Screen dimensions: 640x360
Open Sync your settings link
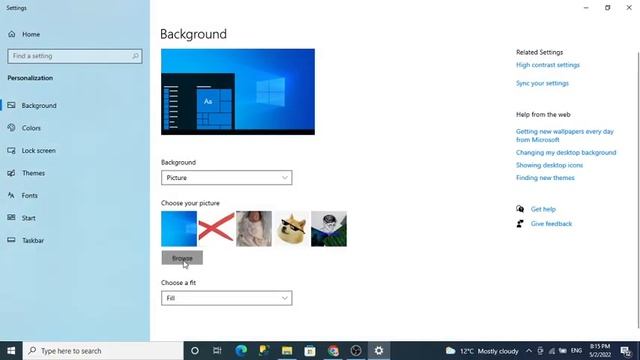tap(542, 83)
